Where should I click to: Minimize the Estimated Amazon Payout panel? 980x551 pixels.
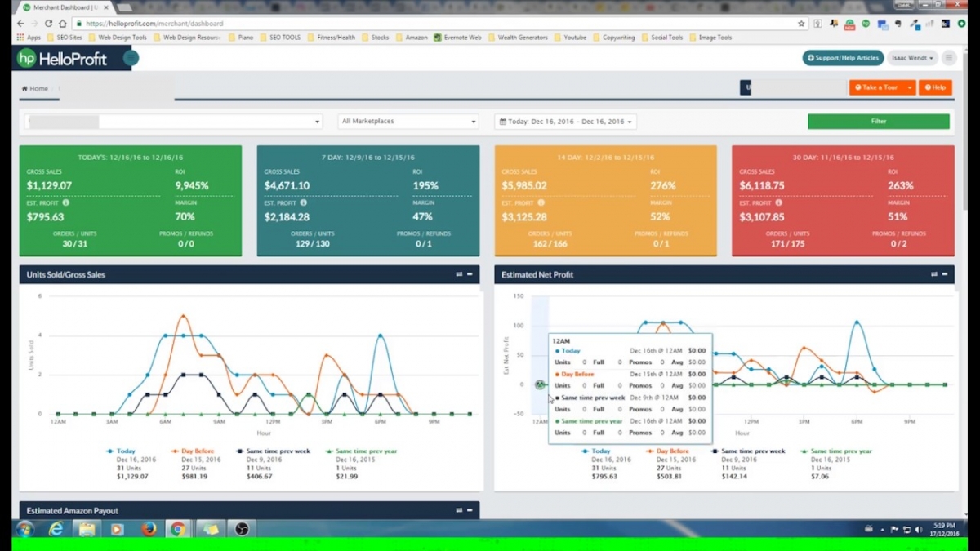point(470,509)
